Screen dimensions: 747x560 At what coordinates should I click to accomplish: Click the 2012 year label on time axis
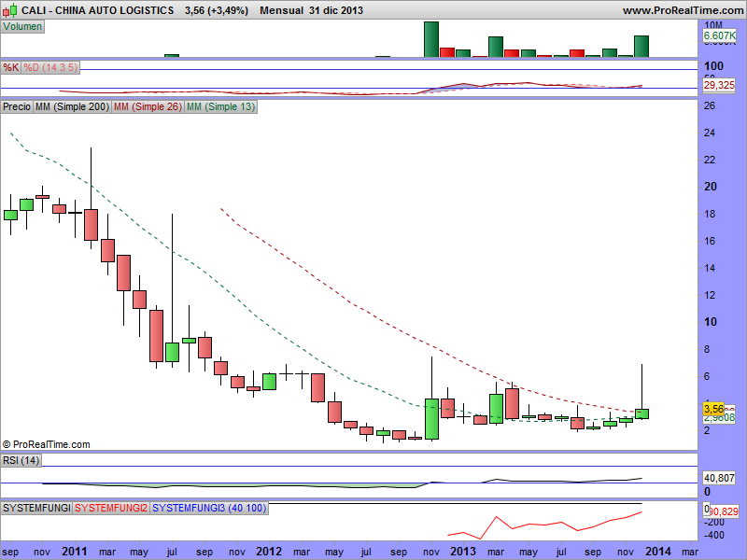269,552
